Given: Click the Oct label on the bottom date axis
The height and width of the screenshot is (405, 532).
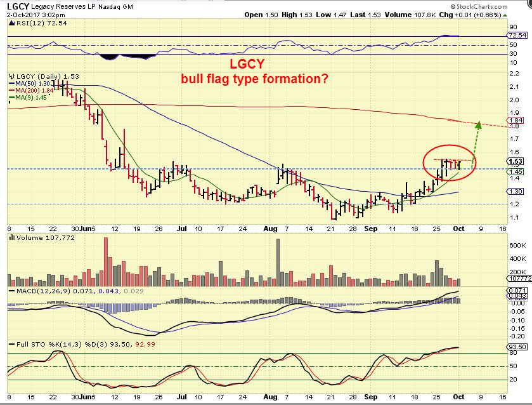Looking at the screenshot, I should click(458, 397).
